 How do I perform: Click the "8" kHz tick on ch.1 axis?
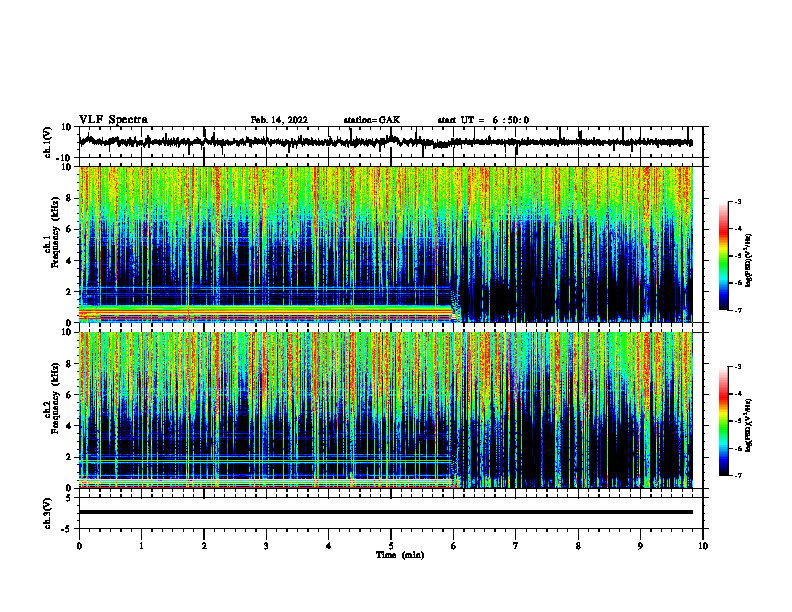(70, 198)
